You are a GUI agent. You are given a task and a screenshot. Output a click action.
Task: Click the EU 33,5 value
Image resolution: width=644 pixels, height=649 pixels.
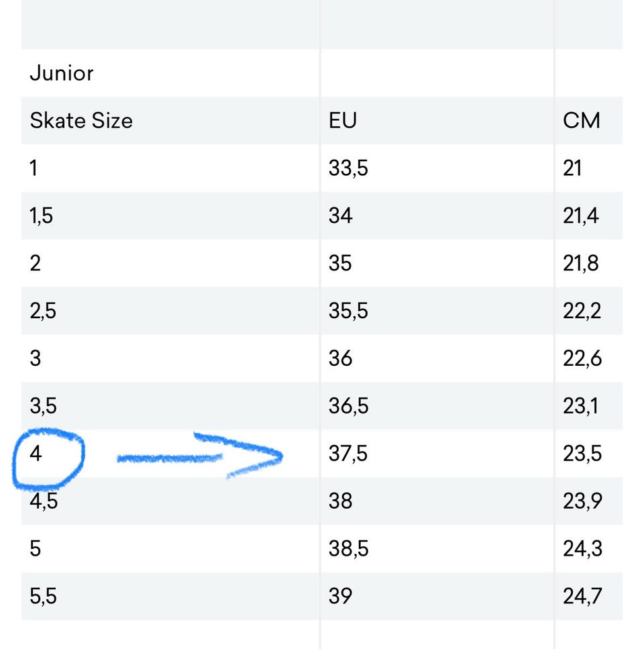point(348,168)
